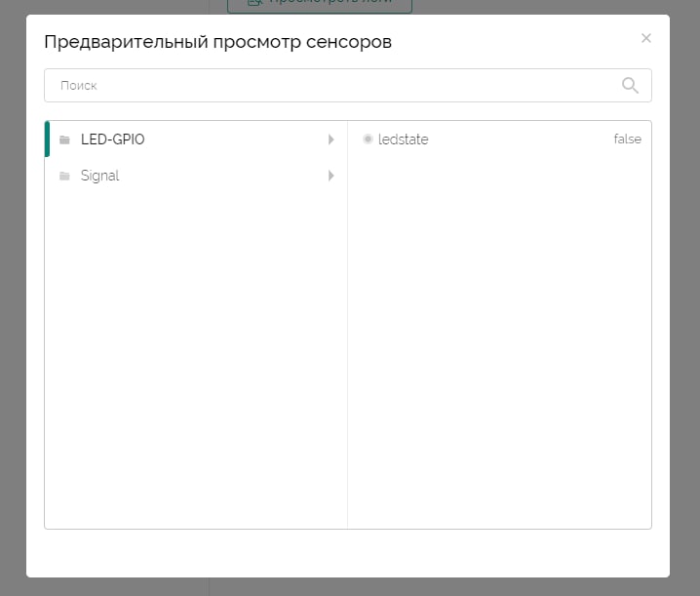Expand the LED-GPIO group arrow
Viewport: 700px width, 596px height.
point(331,139)
